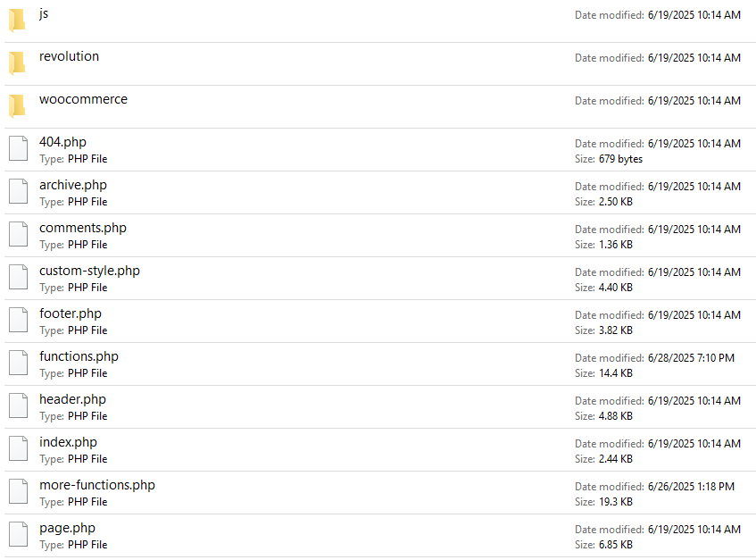Image resolution: width=756 pixels, height=560 pixels.
Task: Click functions.php modified date 6/28/2025 7:10 PM
Action: [691, 358]
